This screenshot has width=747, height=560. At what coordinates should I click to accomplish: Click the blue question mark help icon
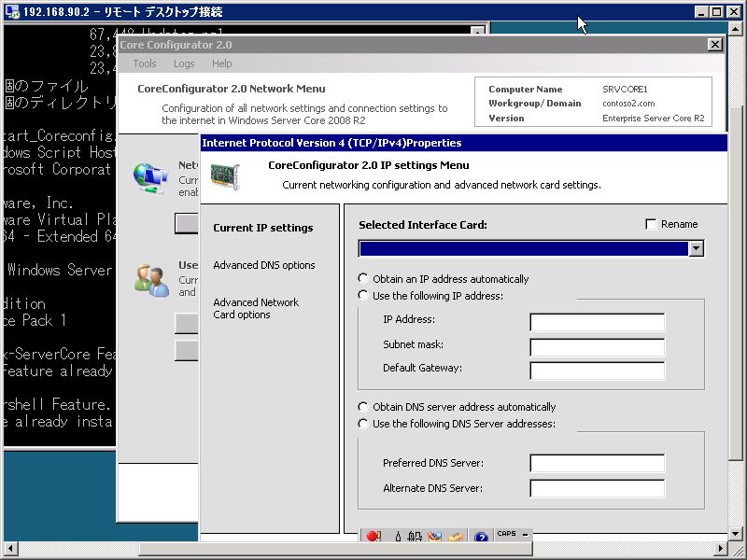point(479,536)
